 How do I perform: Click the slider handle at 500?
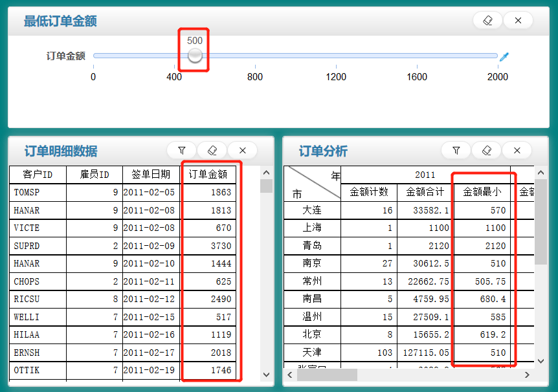195,56
